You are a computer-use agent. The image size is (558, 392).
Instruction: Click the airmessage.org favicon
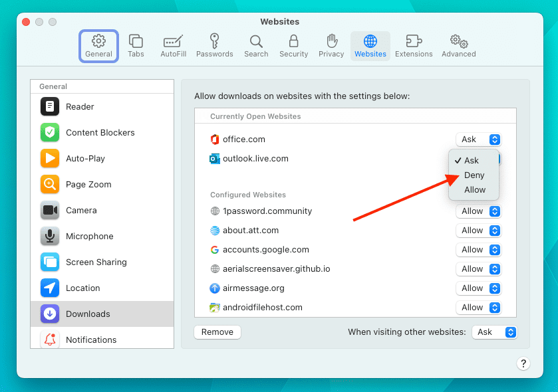pyautogui.click(x=215, y=288)
